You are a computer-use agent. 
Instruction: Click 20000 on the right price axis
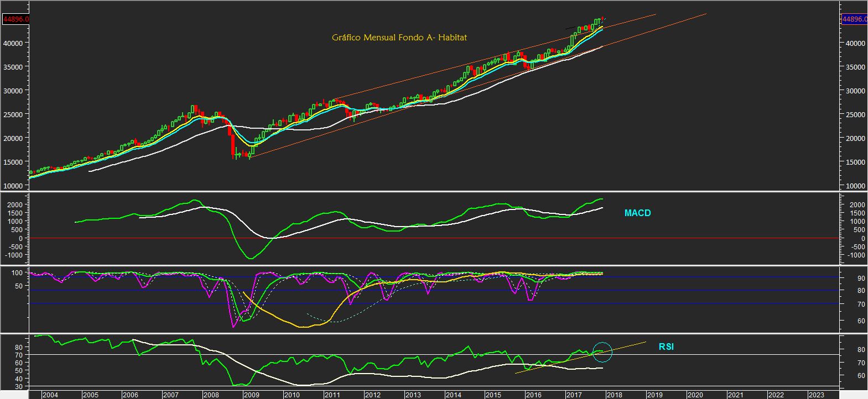856,138
